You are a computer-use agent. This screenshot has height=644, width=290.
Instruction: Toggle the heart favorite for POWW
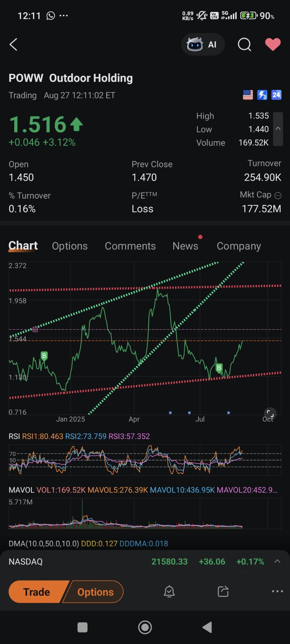[x=273, y=44]
